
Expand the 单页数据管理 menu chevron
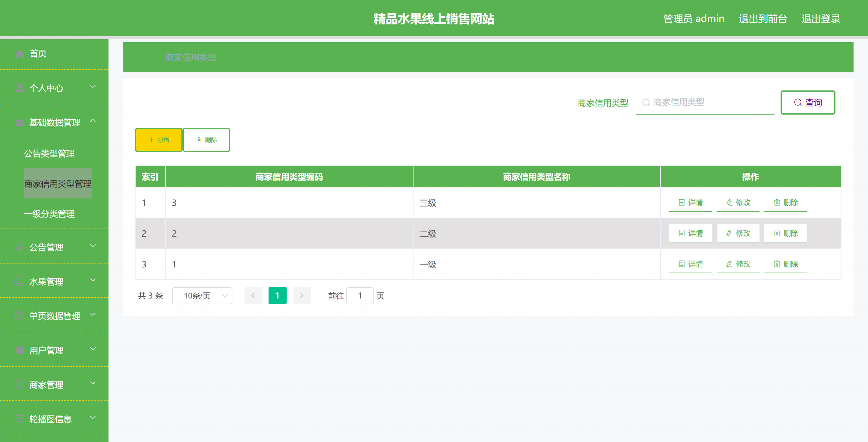pyautogui.click(x=93, y=314)
